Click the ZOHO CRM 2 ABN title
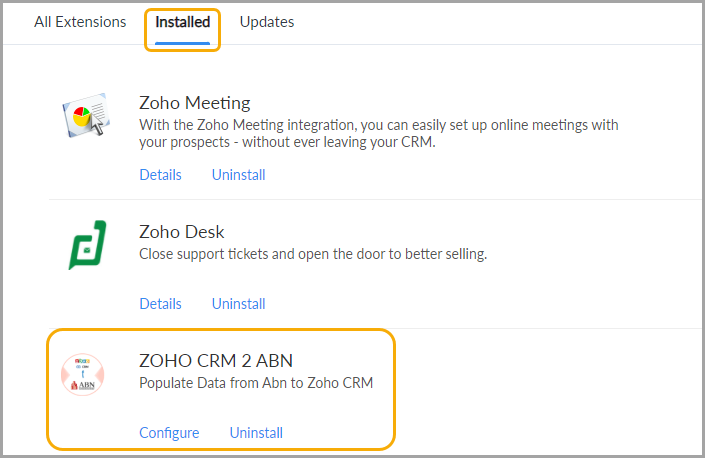The image size is (705, 458). pyautogui.click(x=216, y=361)
